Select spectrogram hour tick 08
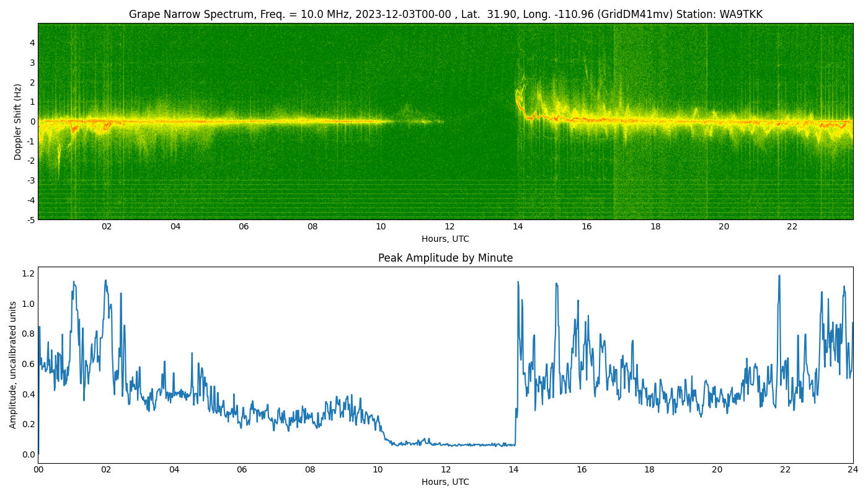Screen dimensions: 868x496 click(312, 227)
